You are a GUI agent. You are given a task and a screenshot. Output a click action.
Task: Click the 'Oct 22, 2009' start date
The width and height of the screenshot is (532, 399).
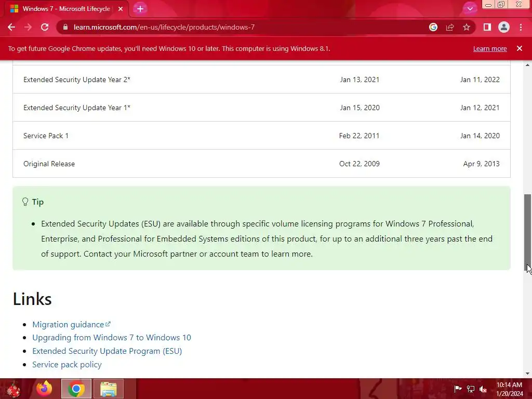coord(360,164)
